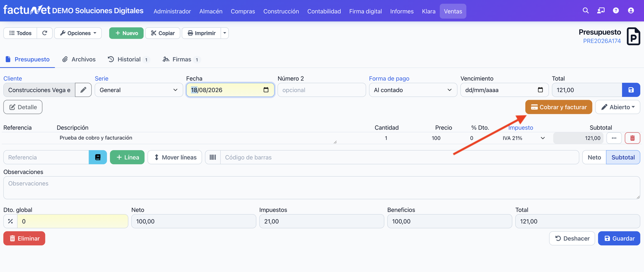
Task: Click the line description Prueba de cobro y facturación
Action: [96, 138]
